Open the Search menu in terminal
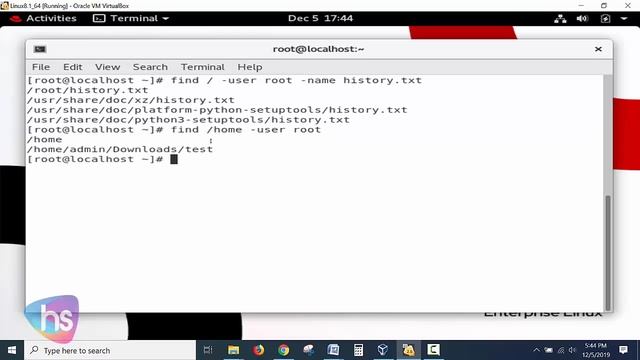Image resolution: width=640 pixels, height=360 pixels. pyautogui.click(x=150, y=67)
